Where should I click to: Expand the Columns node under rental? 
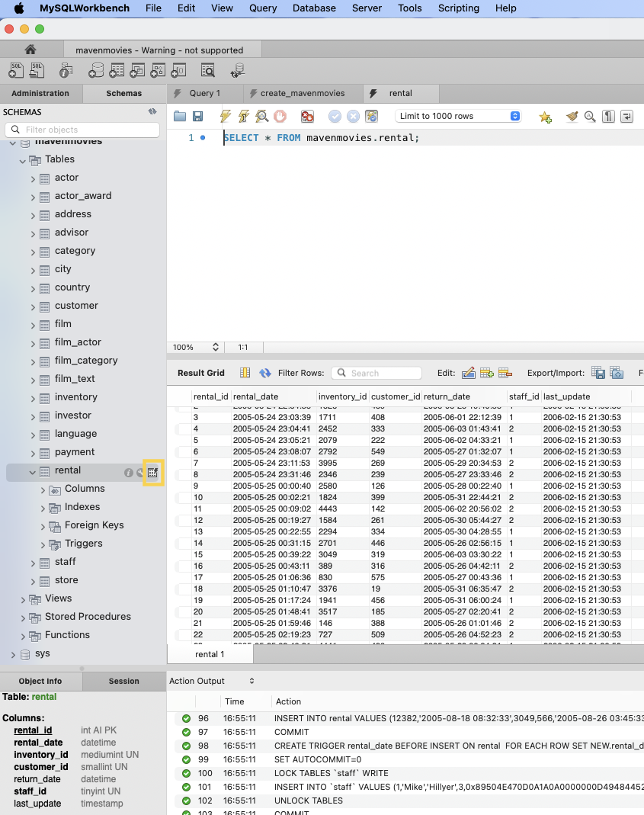coord(43,489)
